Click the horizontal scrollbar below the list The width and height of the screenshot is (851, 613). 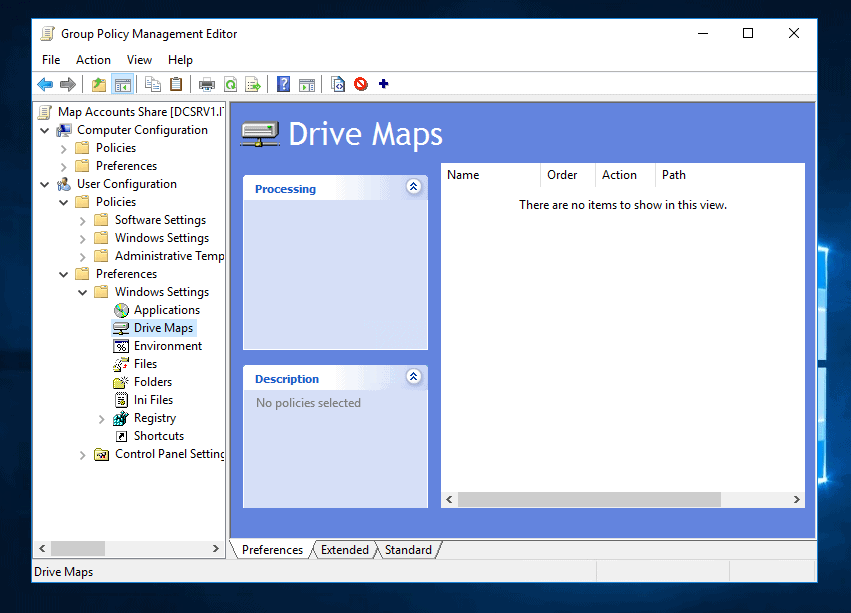pyautogui.click(x=587, y=499)
